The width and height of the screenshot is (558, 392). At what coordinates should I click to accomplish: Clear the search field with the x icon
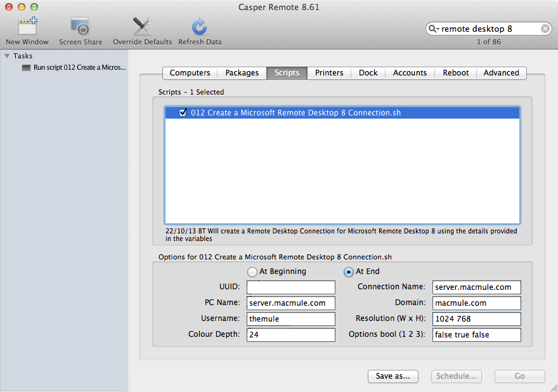coord(545,29)
